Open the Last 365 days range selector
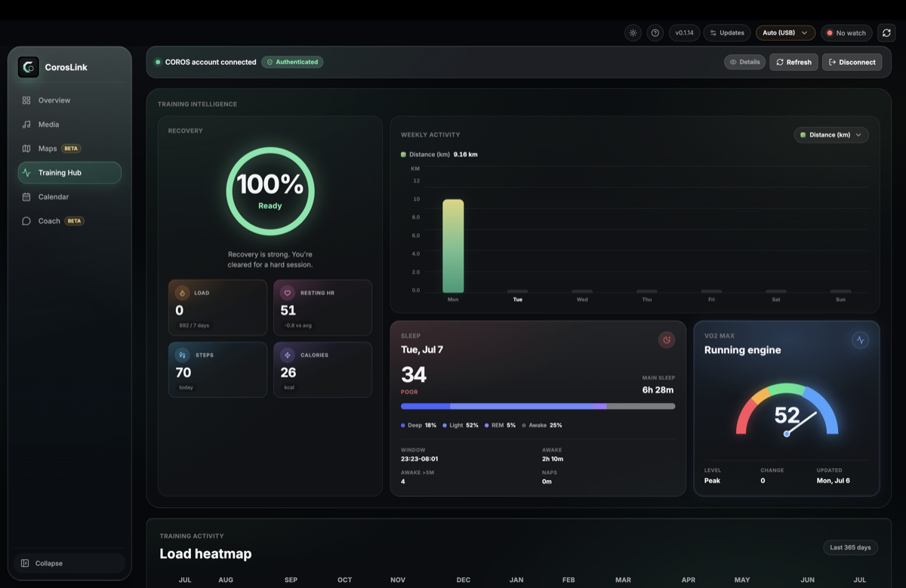The image size is (906, 588). pos(850,547)
